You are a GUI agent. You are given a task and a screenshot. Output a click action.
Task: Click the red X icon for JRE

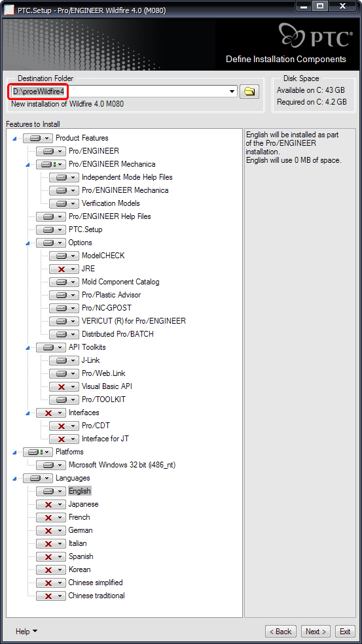coord(61,269)
